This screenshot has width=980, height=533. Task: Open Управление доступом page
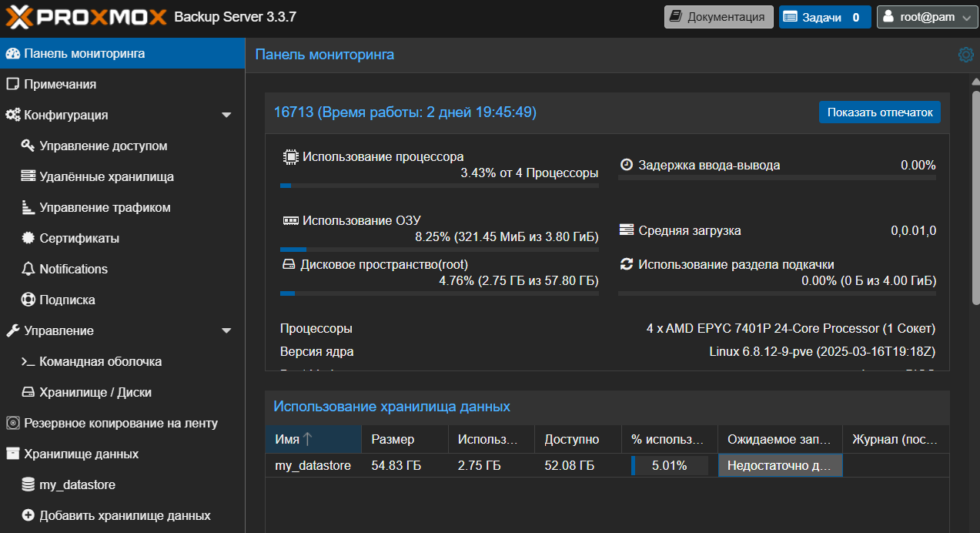pos(122,146)
